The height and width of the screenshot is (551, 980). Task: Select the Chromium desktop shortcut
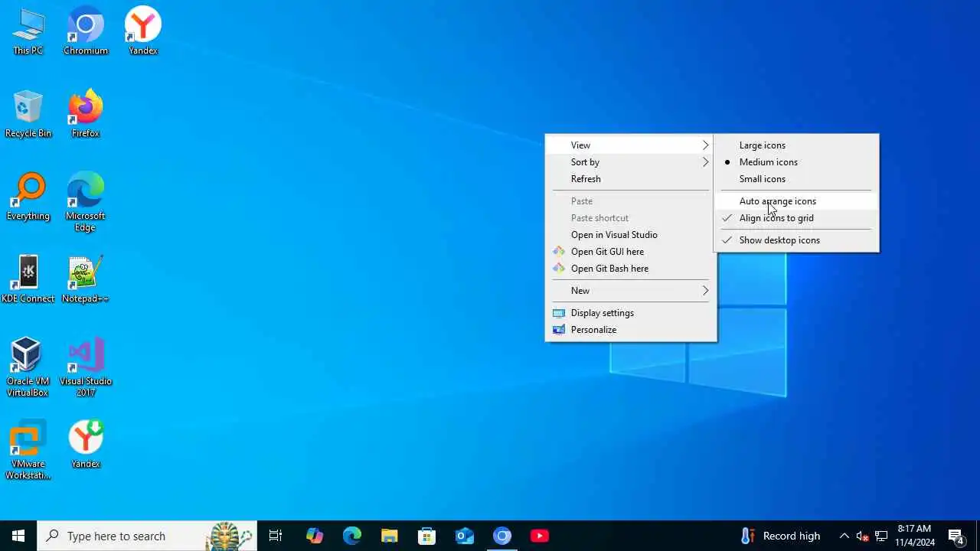(86, 32)
